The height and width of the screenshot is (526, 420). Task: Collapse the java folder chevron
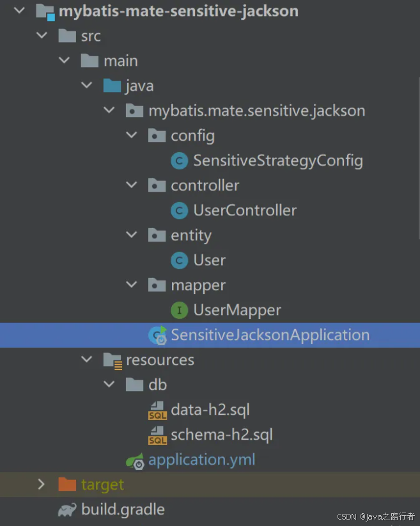(86, 86)
